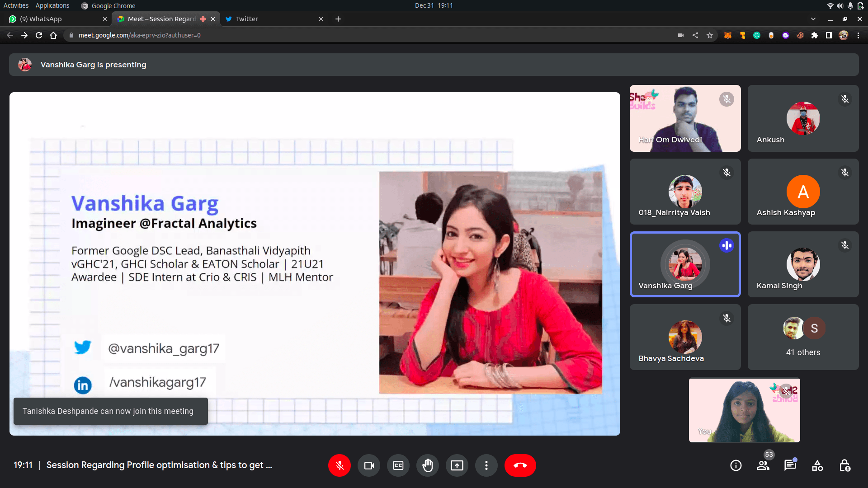
Task: Open the Extensions puzzle menu
Action: tap(815, 35)
